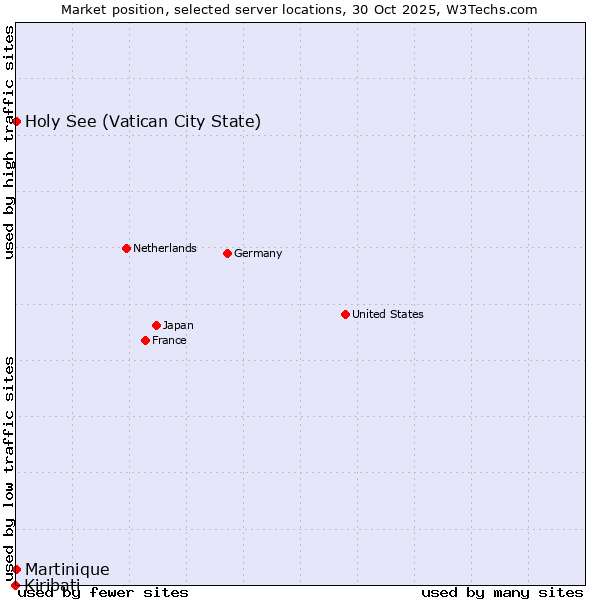
Task: Click the Martinique text label
Action: click(x=67, y=569)
